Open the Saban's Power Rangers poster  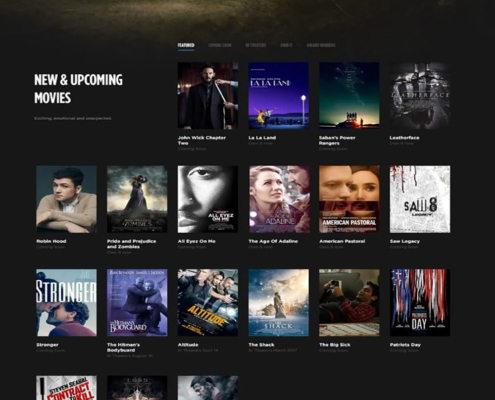point(349,95)
